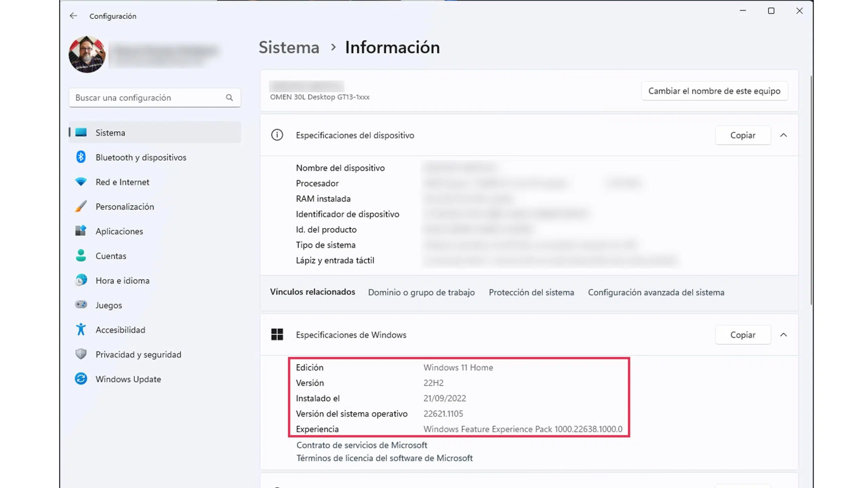Click the Aplicaciones icon in sidebar
This screenshot has width=868, height=488.
pyautogui.click(x=81, y=231)
